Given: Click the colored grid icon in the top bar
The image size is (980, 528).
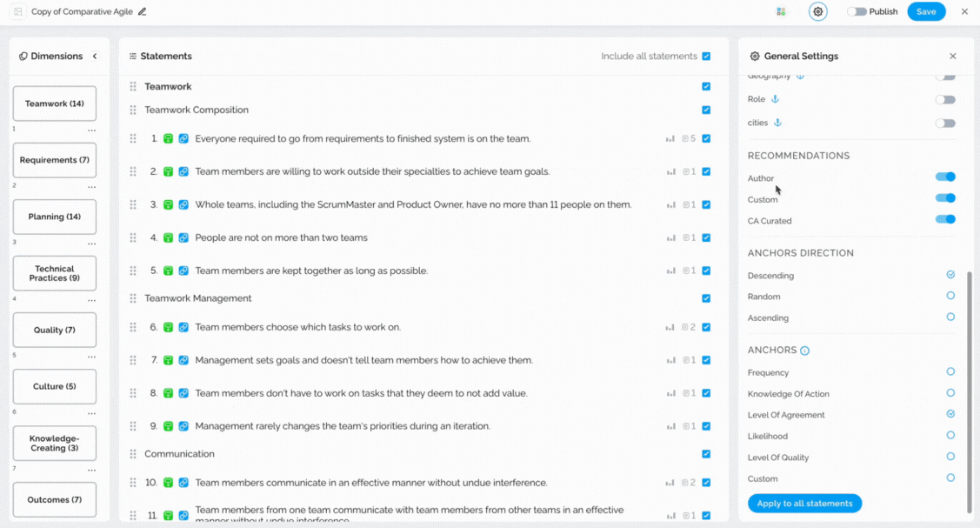Looking at the screenshot, I should tap(781, 11).
